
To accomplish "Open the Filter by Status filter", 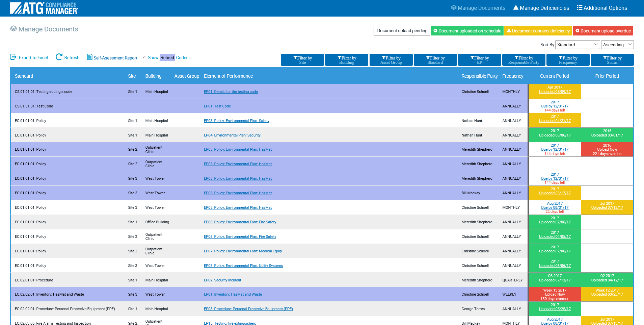I will click(x=612, y=60).
